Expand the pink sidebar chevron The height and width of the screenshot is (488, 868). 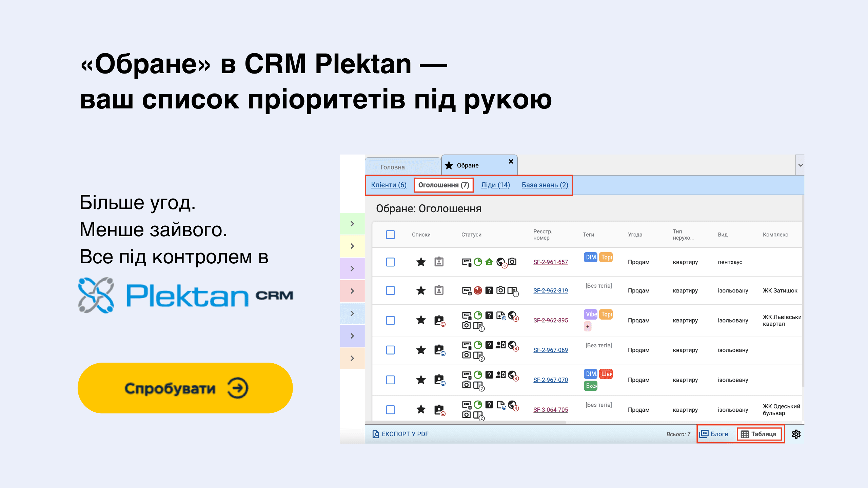click(352, 291)
